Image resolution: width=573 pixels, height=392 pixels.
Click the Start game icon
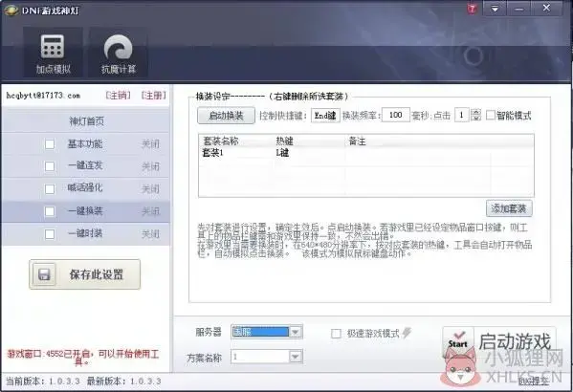click(x=458, y=340)
